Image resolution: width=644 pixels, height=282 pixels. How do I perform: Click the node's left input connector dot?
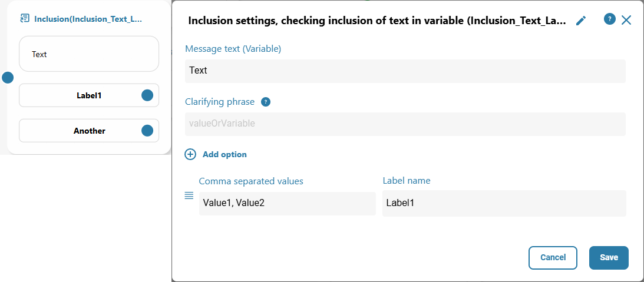8,78
